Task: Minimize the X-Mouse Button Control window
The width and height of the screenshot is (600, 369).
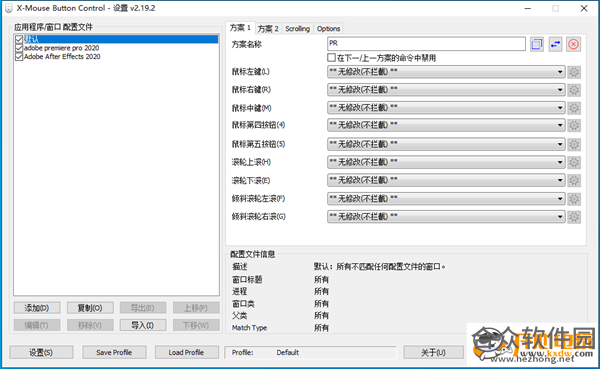Action: click(x=528, y=8)
